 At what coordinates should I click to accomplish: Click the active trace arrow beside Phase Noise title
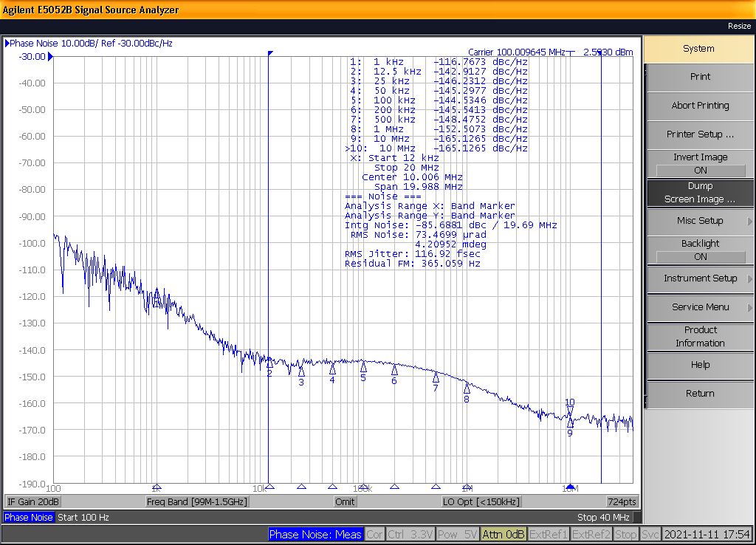[x=7, y=44]
